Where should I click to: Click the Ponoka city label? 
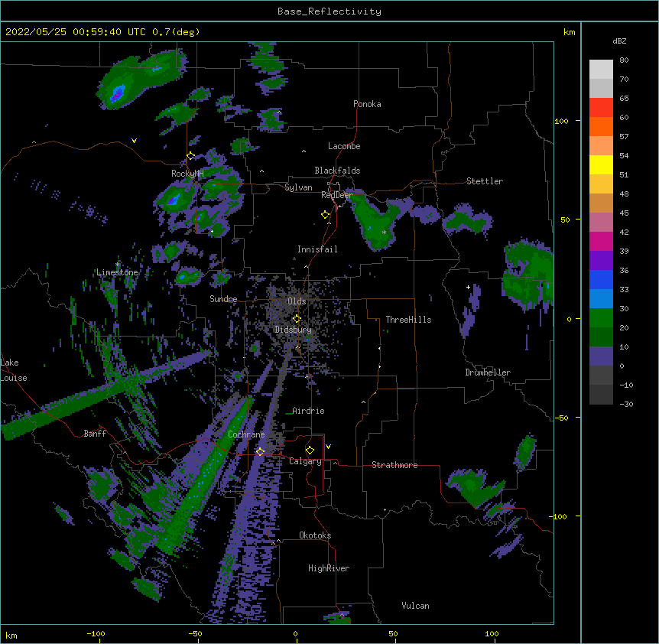[x=367, y=104]
